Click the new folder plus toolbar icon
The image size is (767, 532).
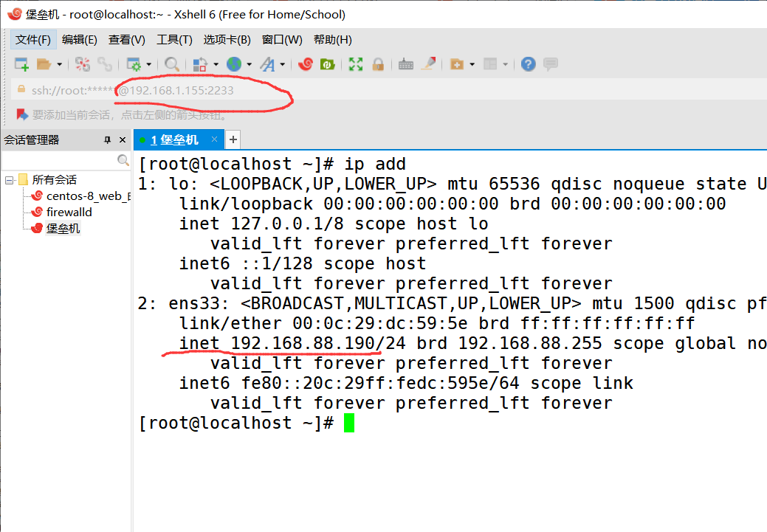457,64
